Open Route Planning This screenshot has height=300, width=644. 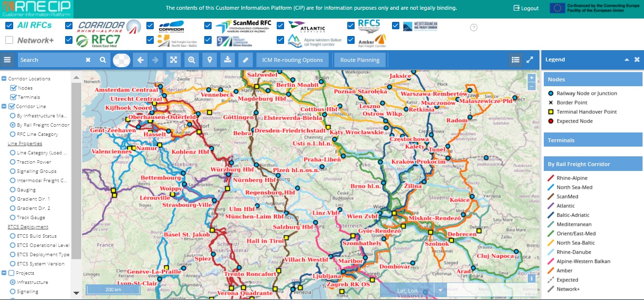[360, 60]
